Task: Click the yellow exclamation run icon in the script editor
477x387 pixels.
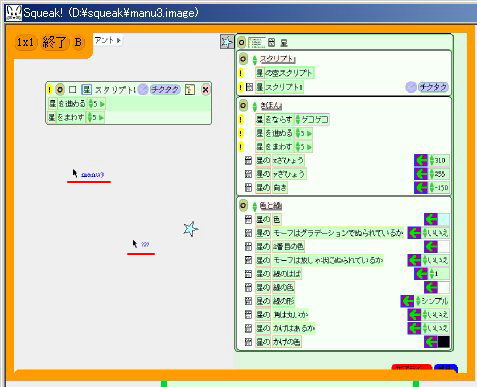Action: pos(50,90)
